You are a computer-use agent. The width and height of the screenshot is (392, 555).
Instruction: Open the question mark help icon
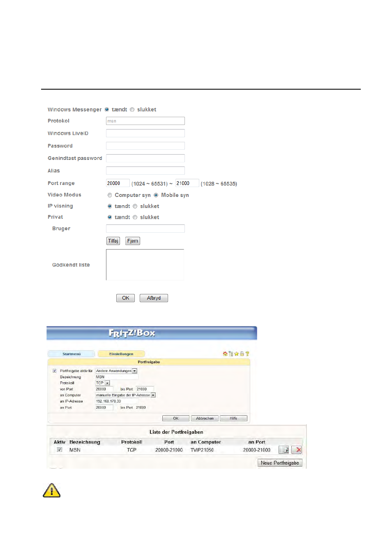(x=247, y=354)
